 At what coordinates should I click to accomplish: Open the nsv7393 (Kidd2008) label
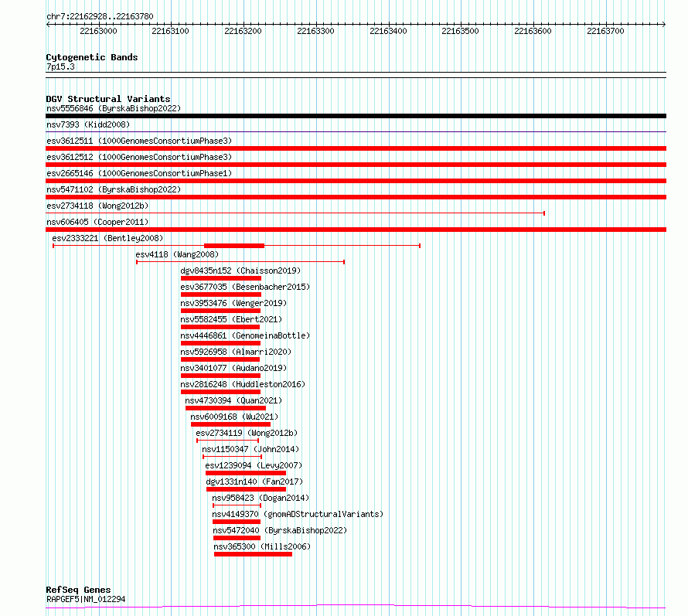[88, 124]
